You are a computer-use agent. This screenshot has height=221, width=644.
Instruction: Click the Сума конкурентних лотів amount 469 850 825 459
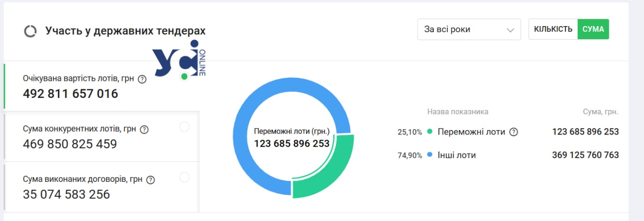(x=70, y=145)
